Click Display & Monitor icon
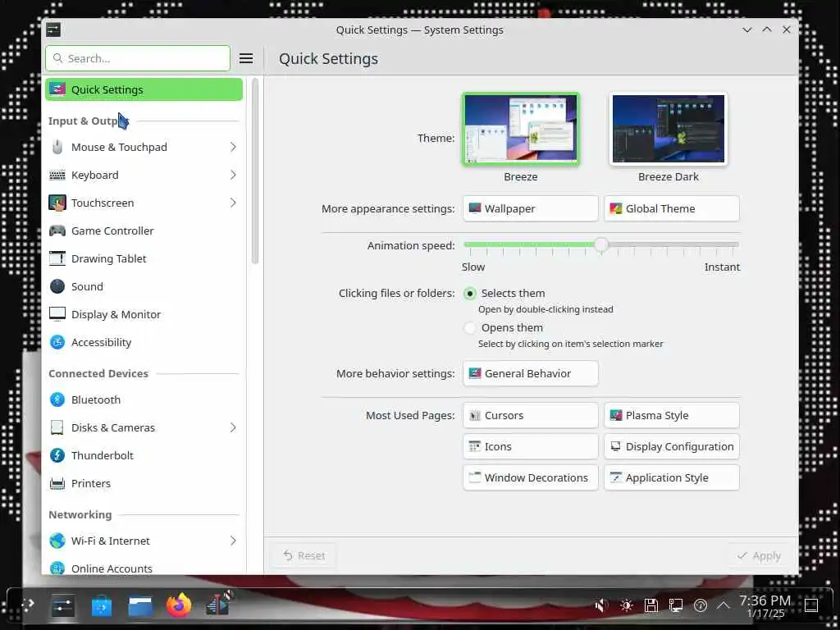The width and height of the screenshot is (840, 630). (57, 314)
